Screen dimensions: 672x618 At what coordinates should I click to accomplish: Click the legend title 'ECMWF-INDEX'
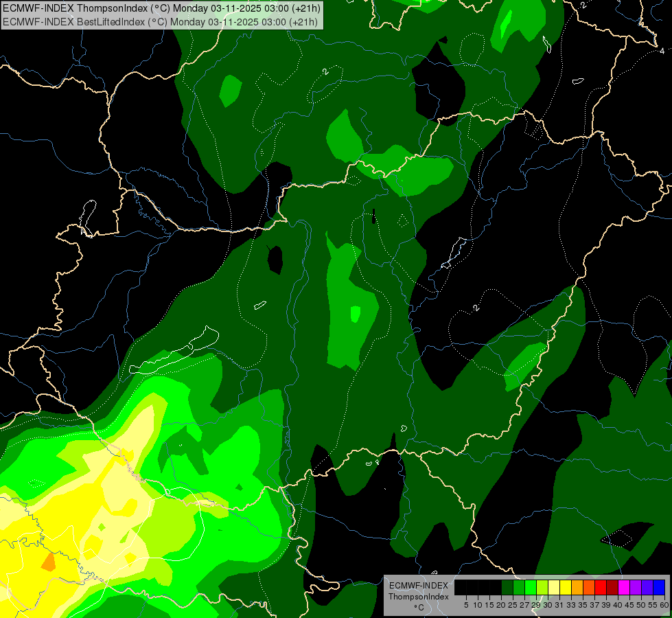coord(419,586)
